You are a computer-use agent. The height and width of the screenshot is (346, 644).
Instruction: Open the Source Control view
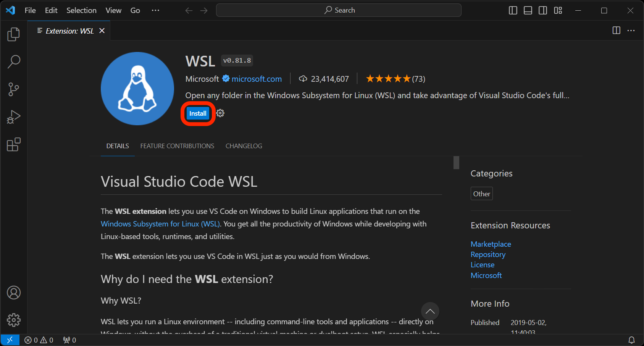tap(14, 89)
